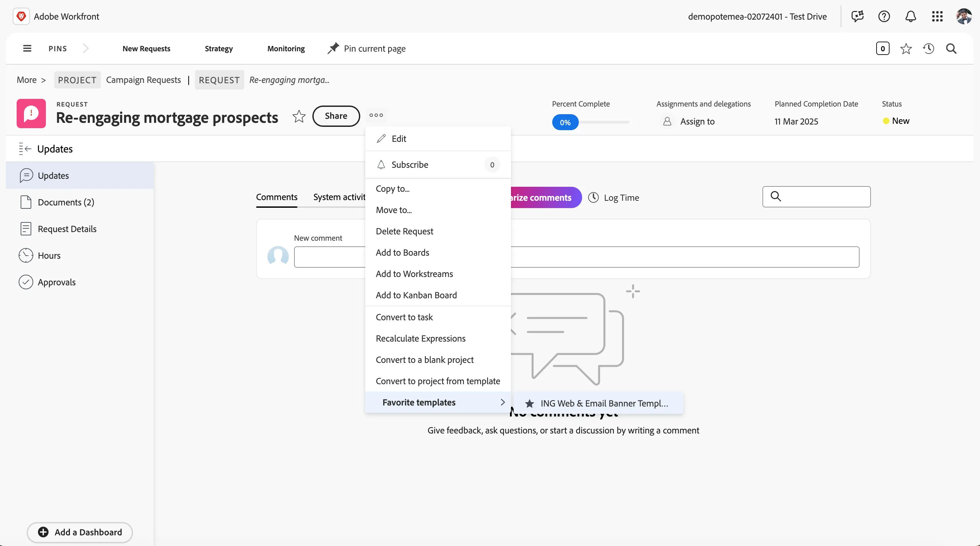
Task: Pin current page with pushpin
Action: pyautogui.click(x=366, y=48)
